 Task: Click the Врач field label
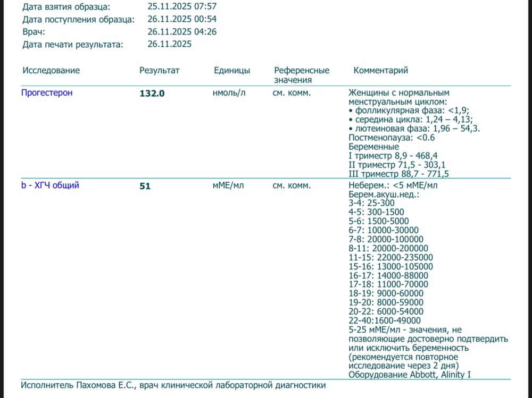[34, 32]
